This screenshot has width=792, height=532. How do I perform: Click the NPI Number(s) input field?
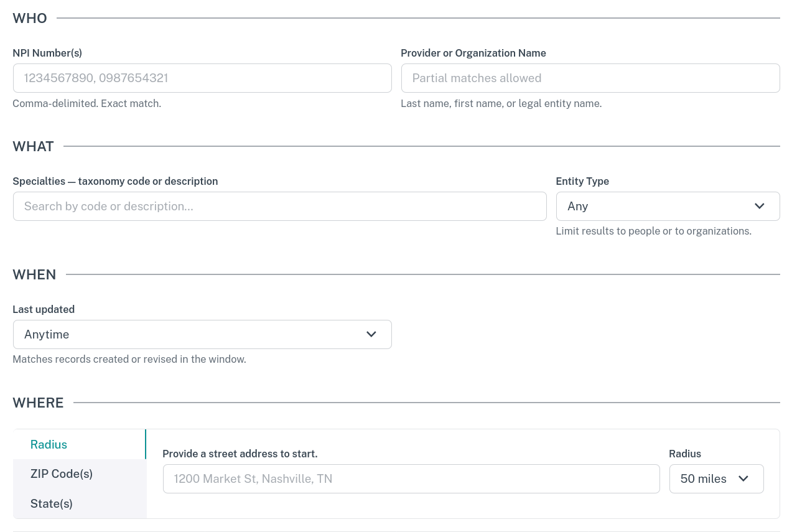(x=202, y=78)
